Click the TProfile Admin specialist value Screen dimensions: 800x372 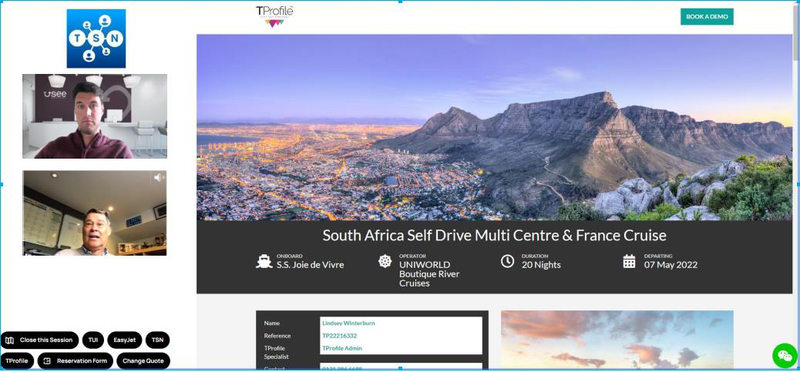coord(342,349)
